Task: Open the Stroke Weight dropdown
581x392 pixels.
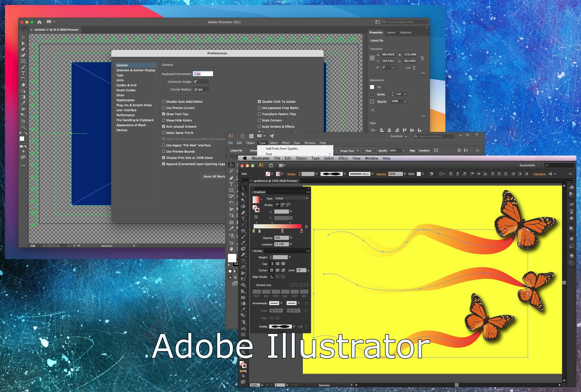Action: pyautogui.click(x=290, y=257)
